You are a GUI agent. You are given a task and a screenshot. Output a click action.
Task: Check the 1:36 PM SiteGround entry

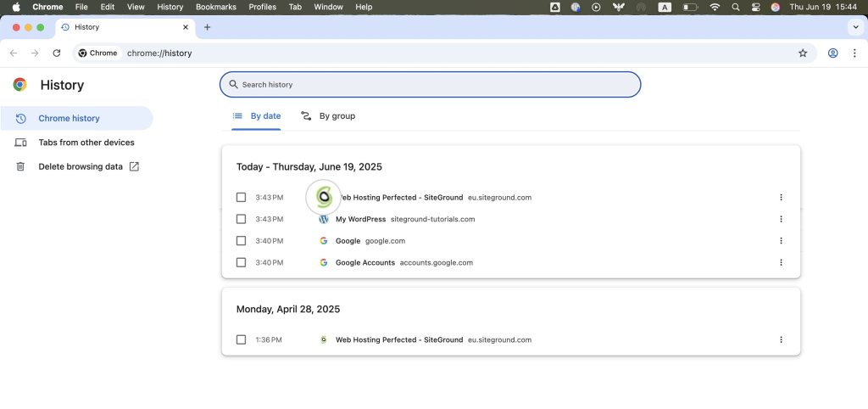[241, 339]
